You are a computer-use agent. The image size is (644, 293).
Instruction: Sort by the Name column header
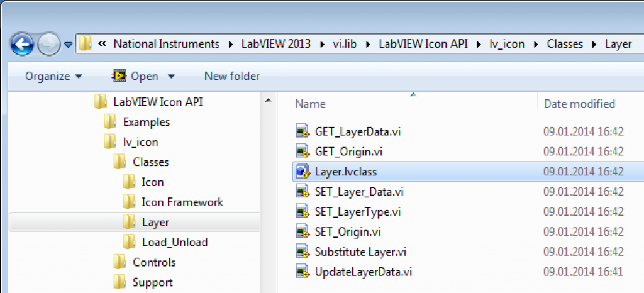click(310, 104)
